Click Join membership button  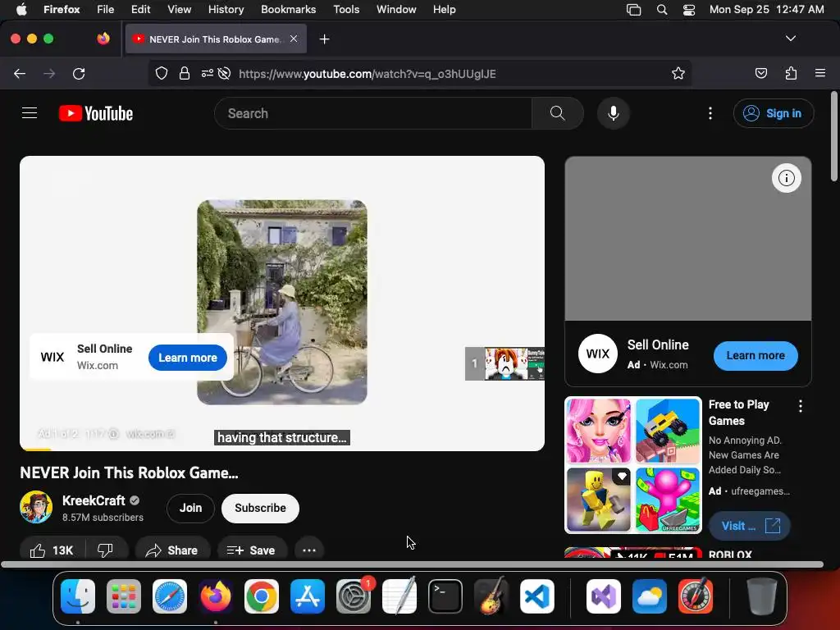click(190, 508)
